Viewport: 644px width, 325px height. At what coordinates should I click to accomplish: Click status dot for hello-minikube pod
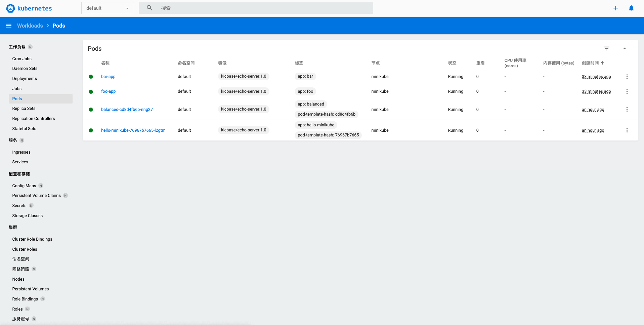(x=91, y=130)
